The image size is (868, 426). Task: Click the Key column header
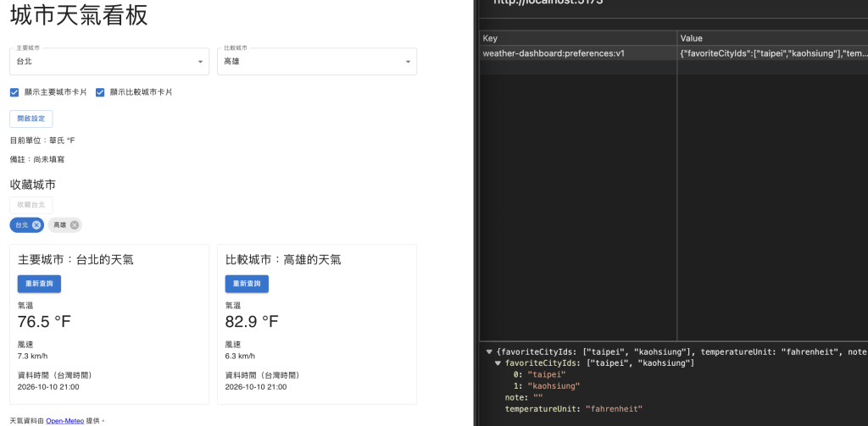pyautogui.click(x=578, y=38)
